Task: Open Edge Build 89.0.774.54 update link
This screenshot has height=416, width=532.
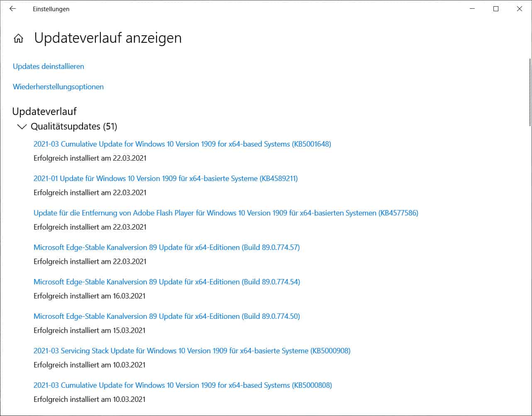Action: point(167,282)
